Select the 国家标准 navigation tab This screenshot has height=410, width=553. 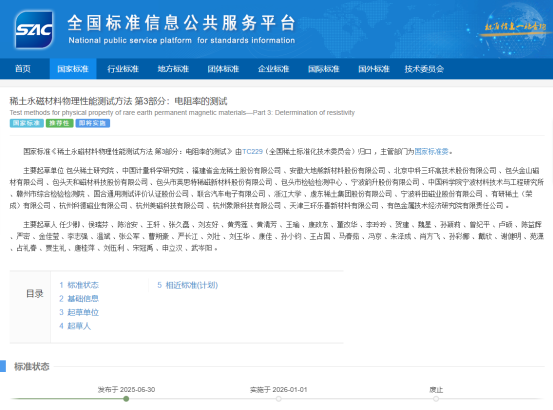pyautogui.click(x=73, y=69)
